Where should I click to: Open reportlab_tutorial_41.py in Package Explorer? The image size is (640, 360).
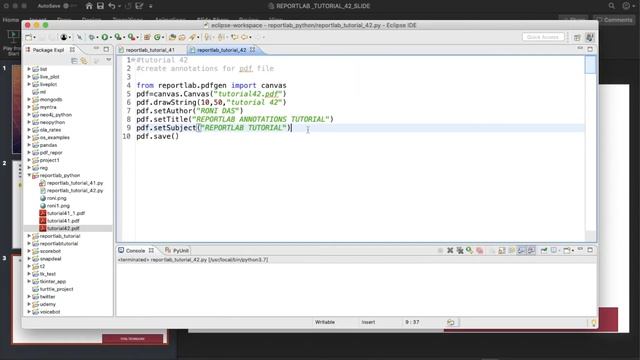tap(75, 183)
